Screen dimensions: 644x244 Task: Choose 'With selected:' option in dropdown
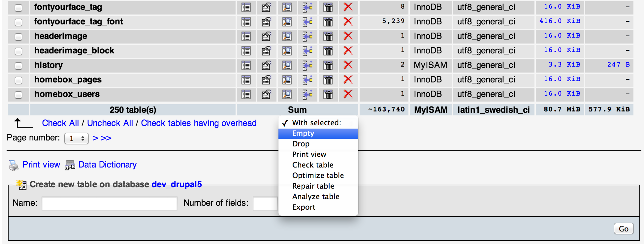click(316, 123)
